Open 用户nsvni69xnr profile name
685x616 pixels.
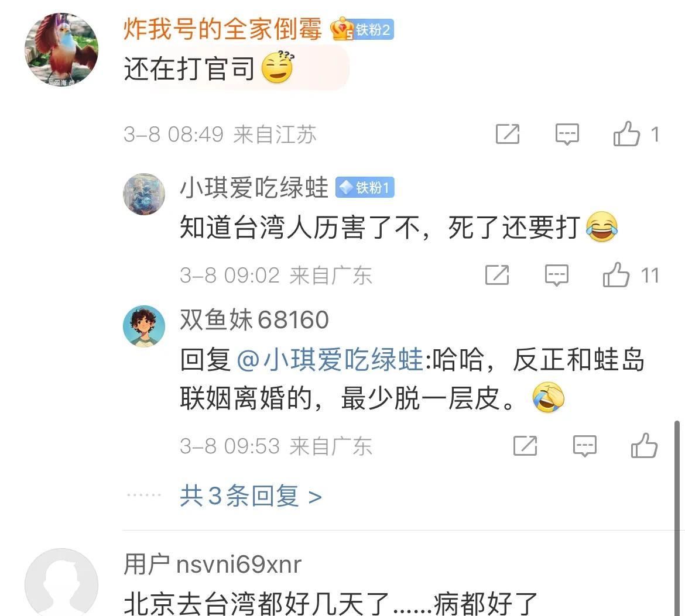coord(213,564)
